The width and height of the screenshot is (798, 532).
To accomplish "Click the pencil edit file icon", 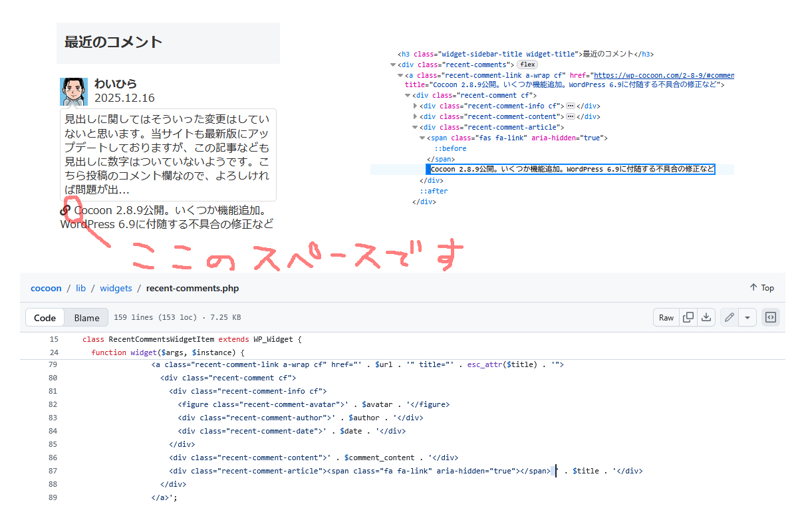I will click(x=730, y=317).
